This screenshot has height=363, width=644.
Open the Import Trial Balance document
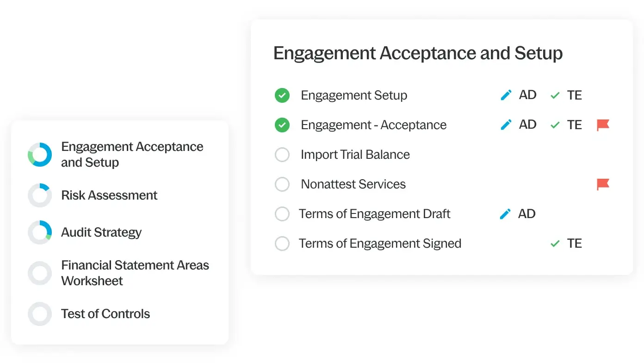point(355,155)
